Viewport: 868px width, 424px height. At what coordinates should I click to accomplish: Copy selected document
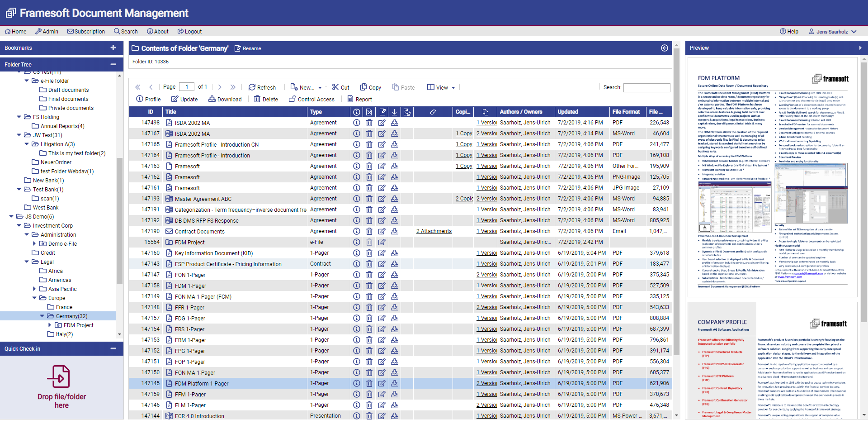(x=371, y=87)
